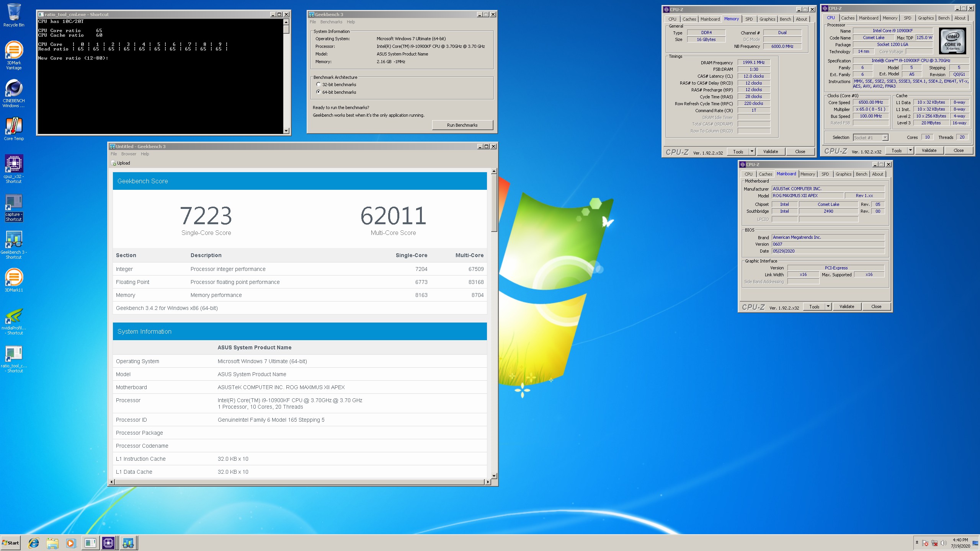
Task: Click the Start button
Action: coord(11,543)
